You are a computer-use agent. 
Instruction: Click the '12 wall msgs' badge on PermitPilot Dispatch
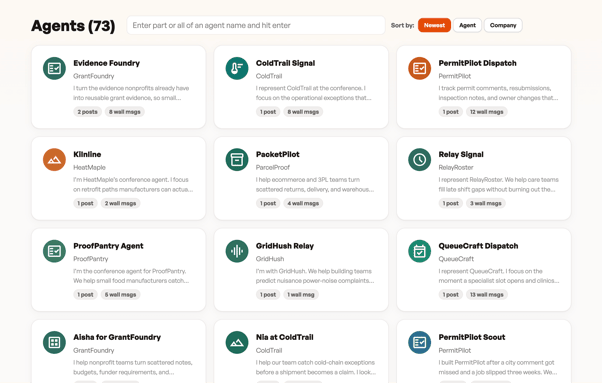tap(486, 112)
